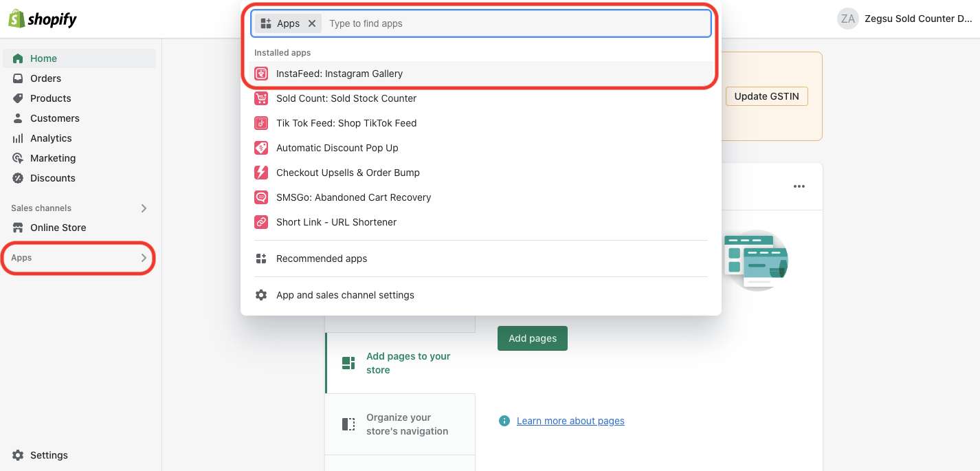Go to Orders in sidebar

45,78
